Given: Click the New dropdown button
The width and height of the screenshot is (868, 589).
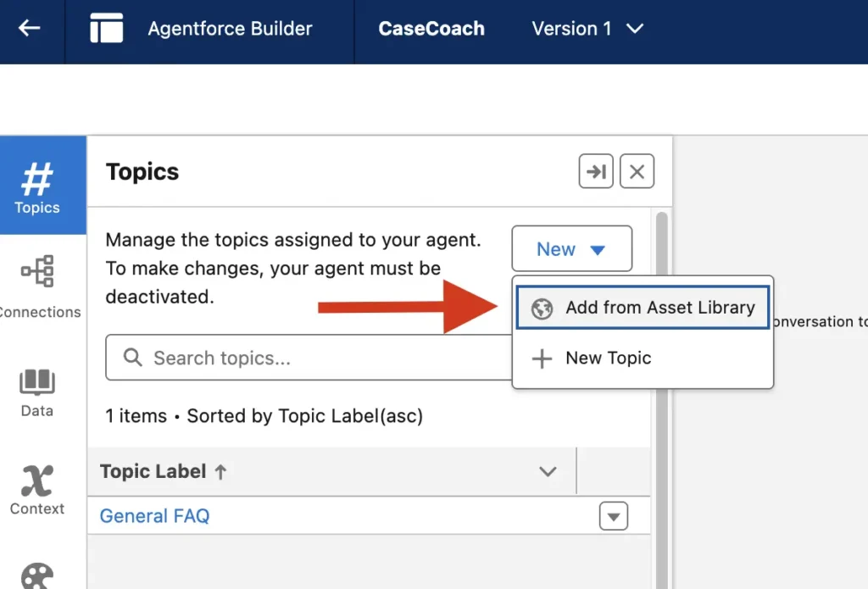Looking at the screenshot, I should click(571, 249).
